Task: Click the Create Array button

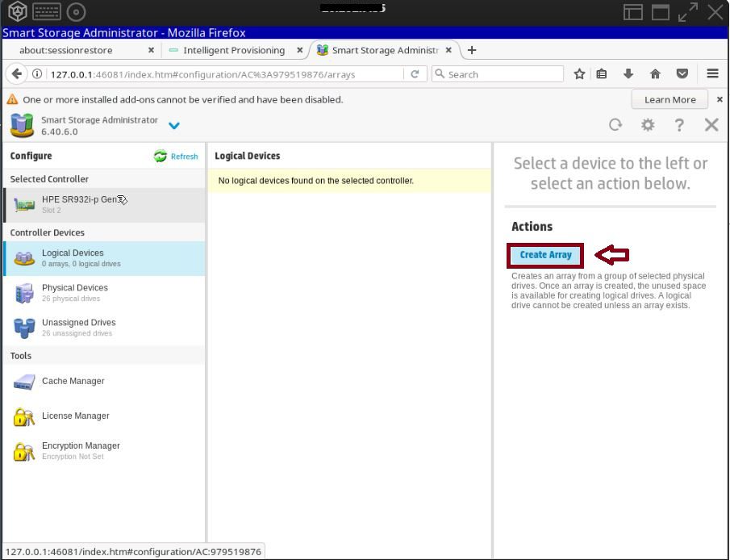Action: coord(545,255)
